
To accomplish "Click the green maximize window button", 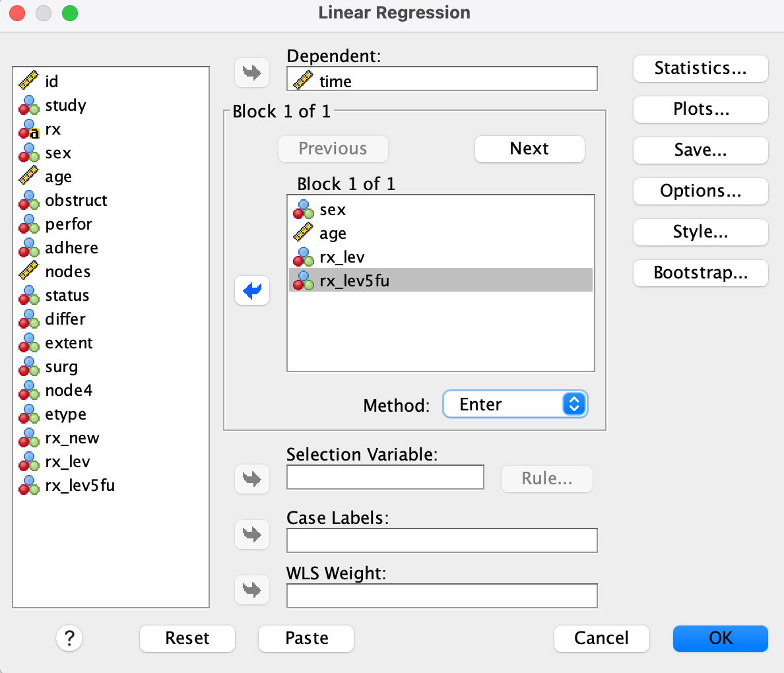I will (69, 13).
